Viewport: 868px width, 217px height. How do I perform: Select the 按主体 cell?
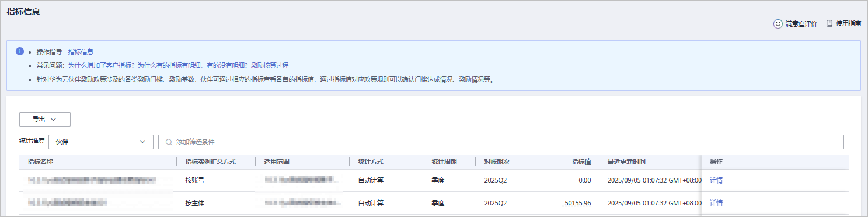coord(195,203)
